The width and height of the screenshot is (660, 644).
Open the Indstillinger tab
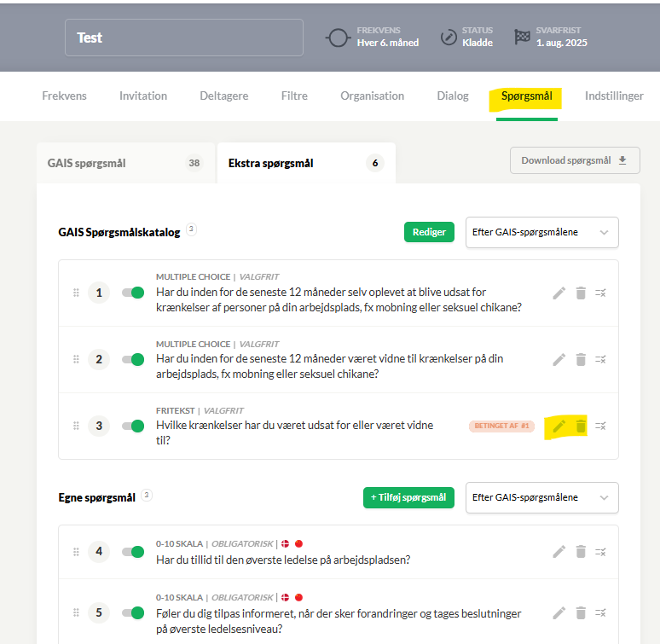[x=614, y=96]
